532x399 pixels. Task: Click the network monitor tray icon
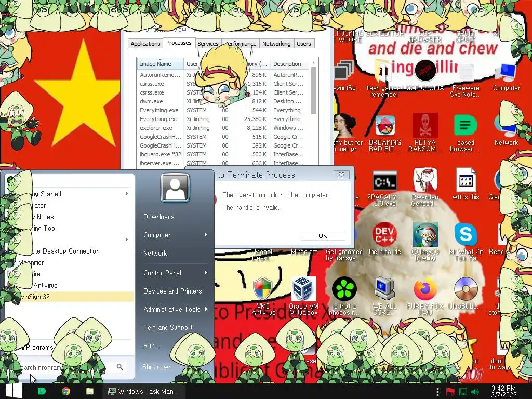(463, 392)
